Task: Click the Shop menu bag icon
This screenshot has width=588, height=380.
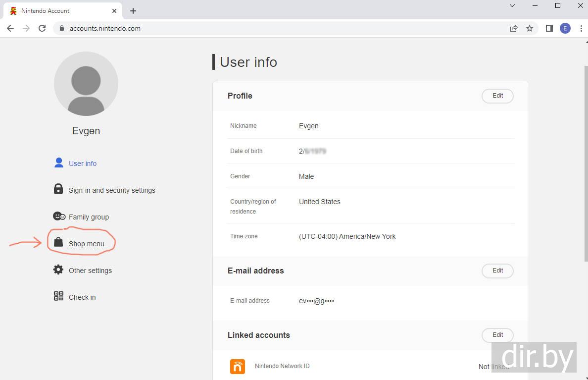Action: point(58,242)
